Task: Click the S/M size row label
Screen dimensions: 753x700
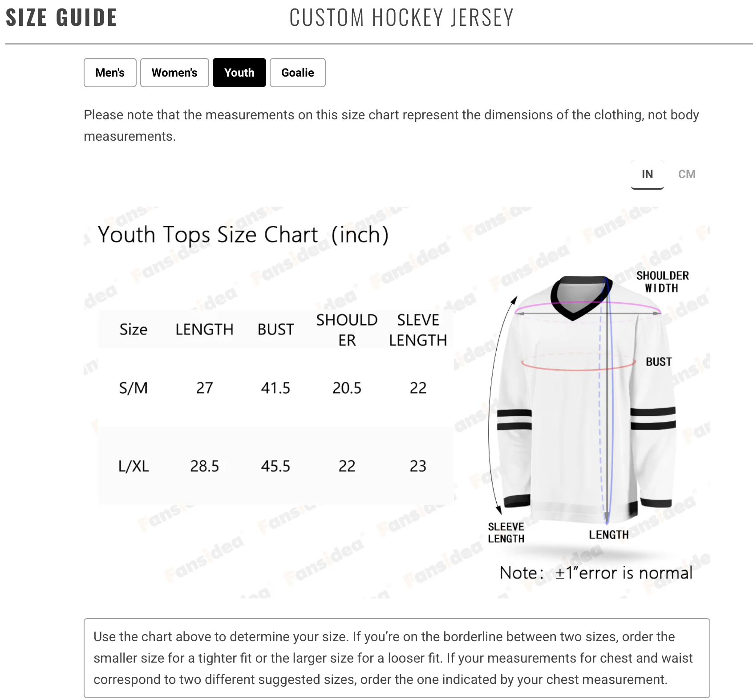Action: click(x=133, y=388)
